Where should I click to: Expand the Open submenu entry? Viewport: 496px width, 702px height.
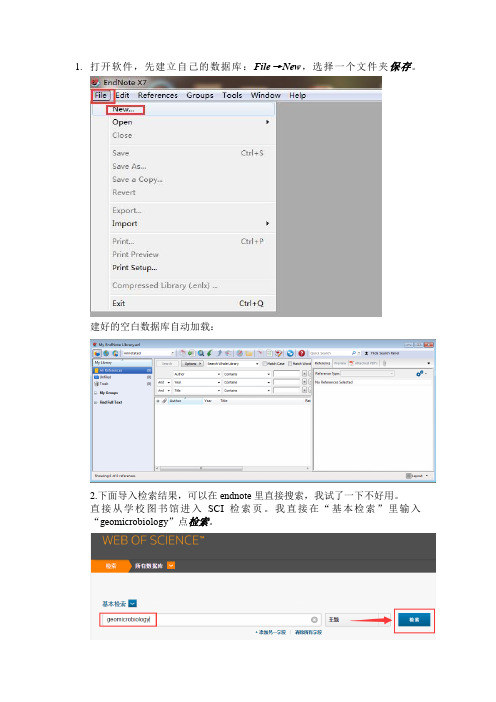184,122
